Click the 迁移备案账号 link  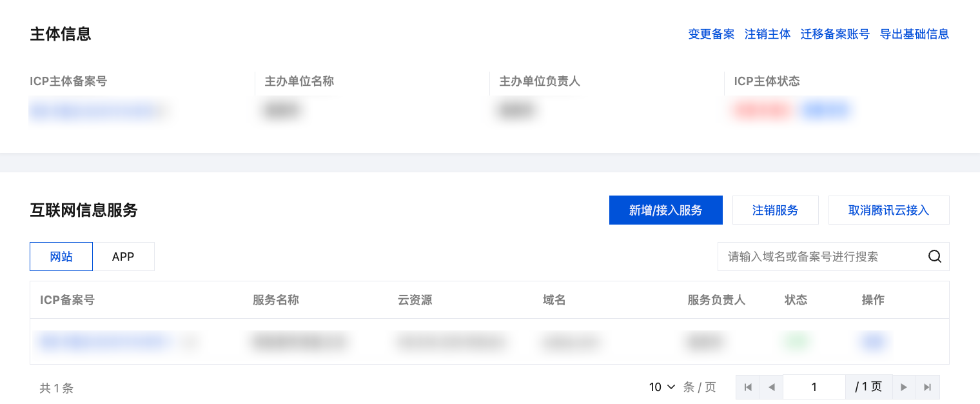click(x=835, y=34)
